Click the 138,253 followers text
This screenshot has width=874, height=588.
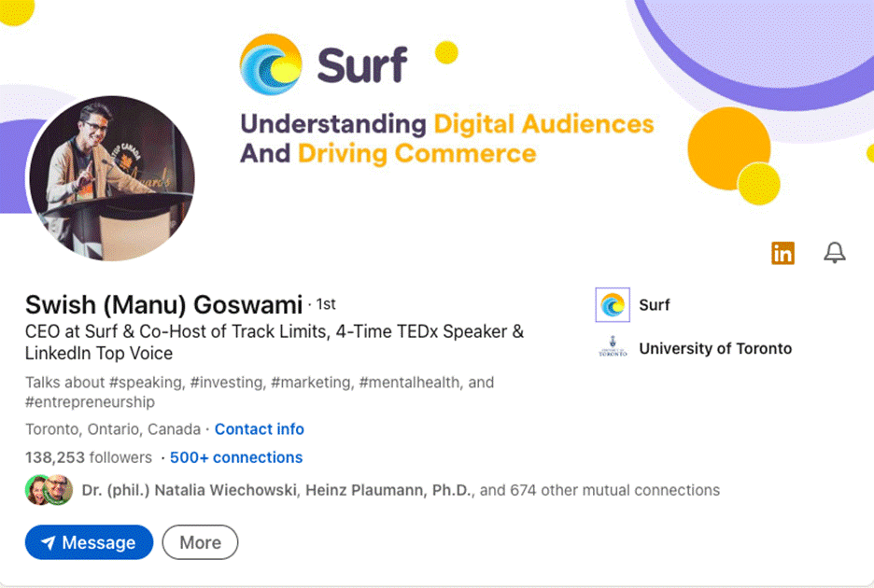click(88, 457)
